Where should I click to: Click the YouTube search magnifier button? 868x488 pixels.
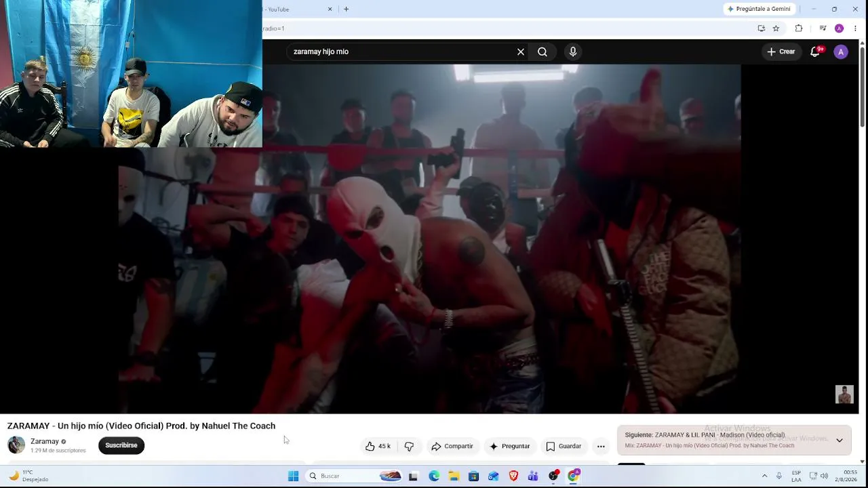click(x=542, y=52)
